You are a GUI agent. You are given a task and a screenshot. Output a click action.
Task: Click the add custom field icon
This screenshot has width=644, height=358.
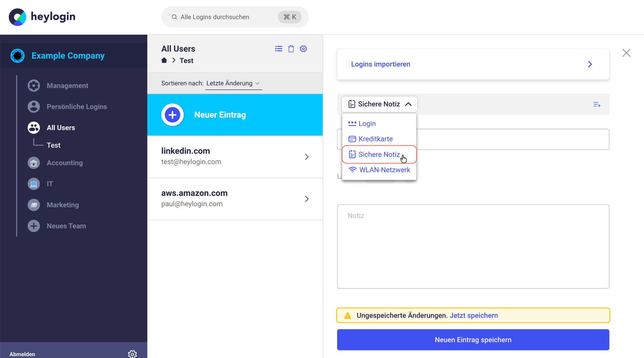597,104
